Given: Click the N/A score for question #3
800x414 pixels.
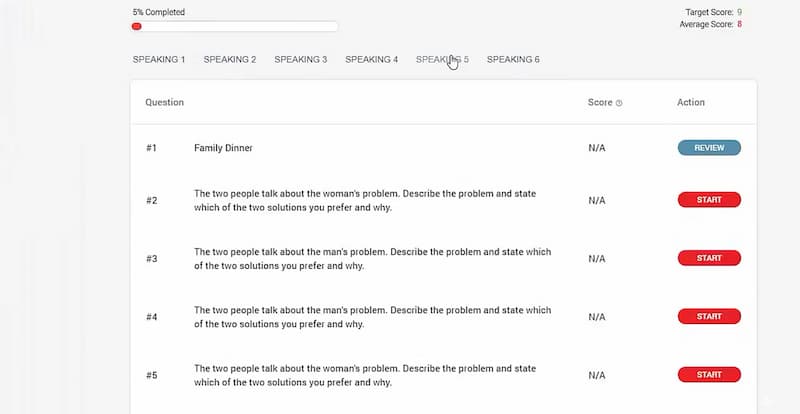Looking at the screenshot, I should pos(596,259).
